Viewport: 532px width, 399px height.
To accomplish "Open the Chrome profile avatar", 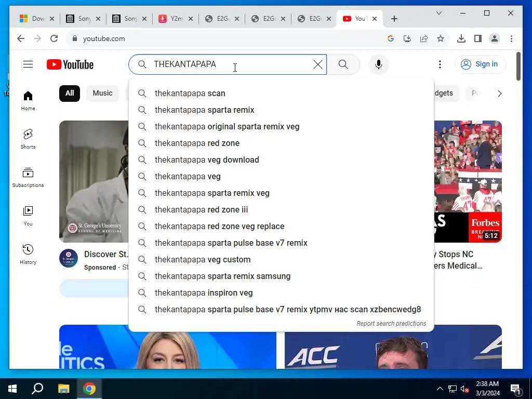I will [495, 38].
